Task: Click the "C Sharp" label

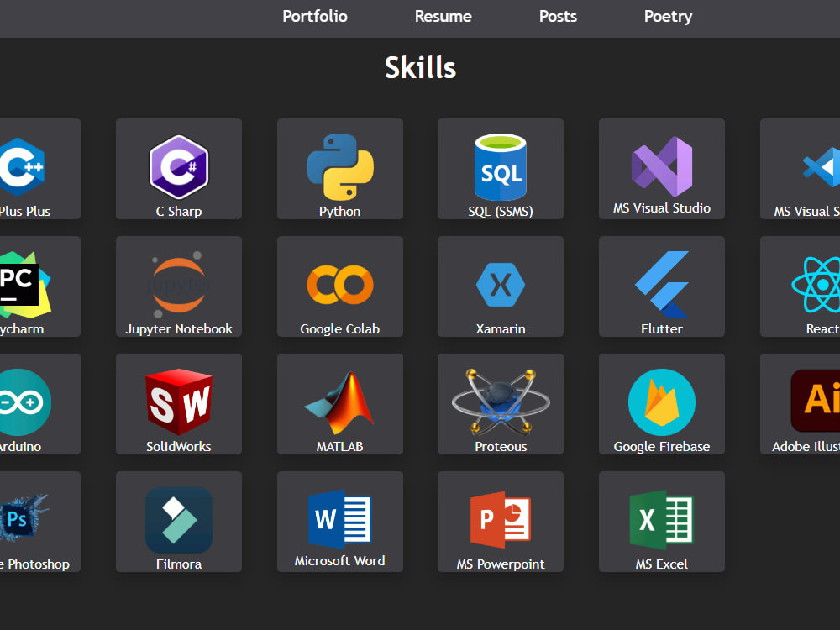Action: tap(179, 212)
